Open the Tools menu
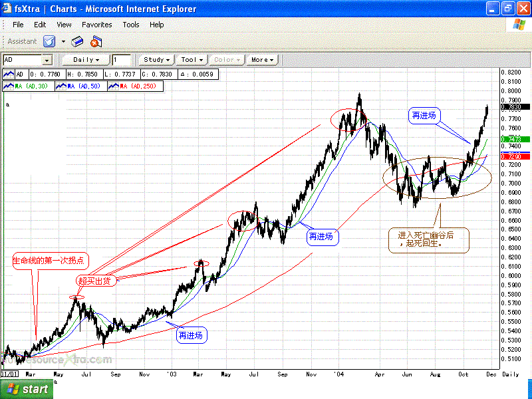This screenshot has height=399, width=532. click(130, 25)
